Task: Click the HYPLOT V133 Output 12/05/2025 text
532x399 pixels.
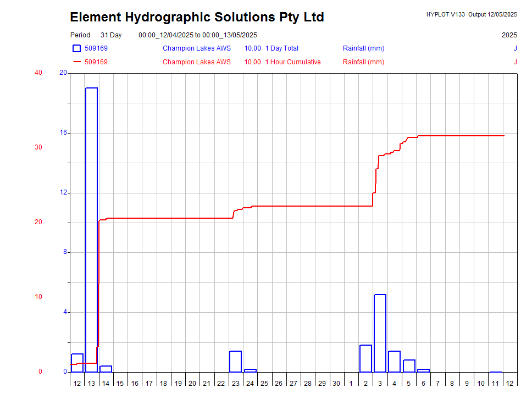Action: (x=472, y=14)
